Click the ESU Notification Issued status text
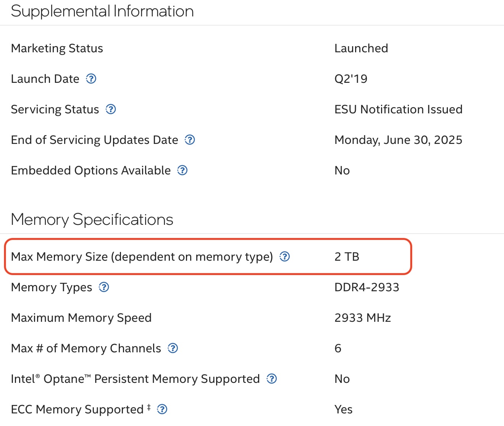The image size is (504, 426). pyautogui.click(x=398, y=110)
